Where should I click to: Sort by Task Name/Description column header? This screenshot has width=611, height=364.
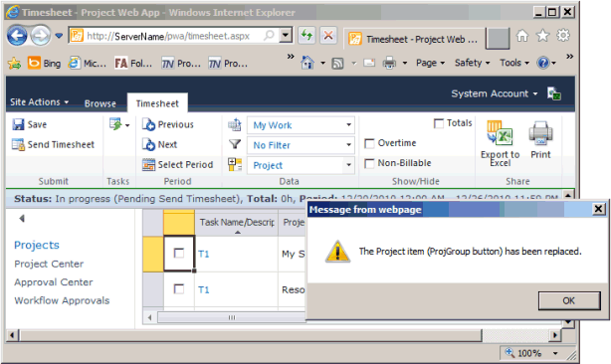[x=237, y=223]
